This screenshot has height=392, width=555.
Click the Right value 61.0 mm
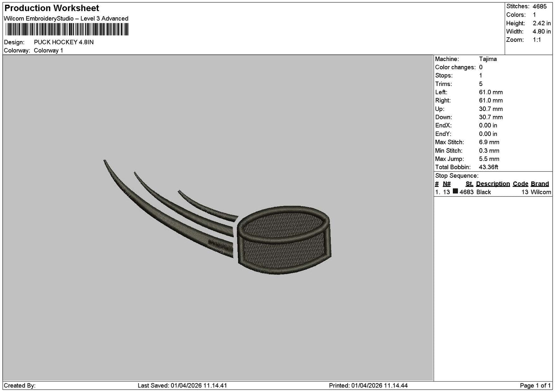(x=491, y=101)
